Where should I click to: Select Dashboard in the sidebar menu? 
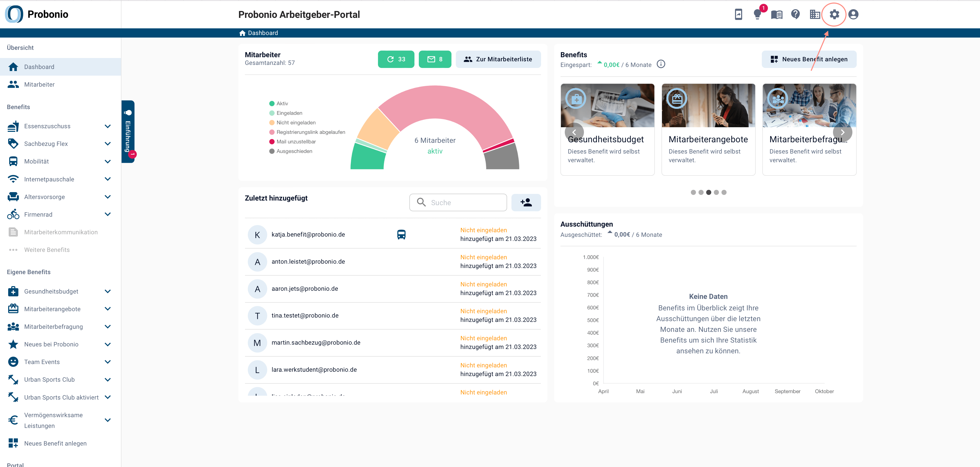pyautogui.click(x=60, y=67)
